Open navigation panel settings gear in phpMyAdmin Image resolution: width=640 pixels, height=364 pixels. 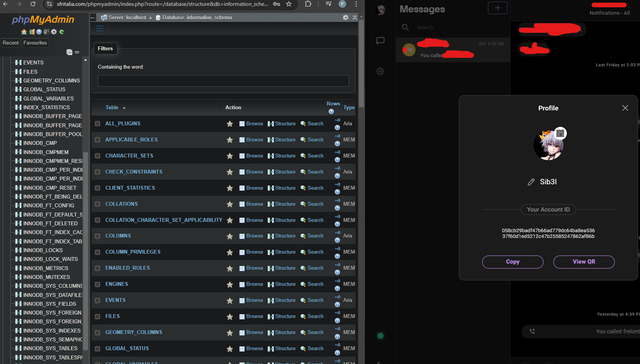54,32
